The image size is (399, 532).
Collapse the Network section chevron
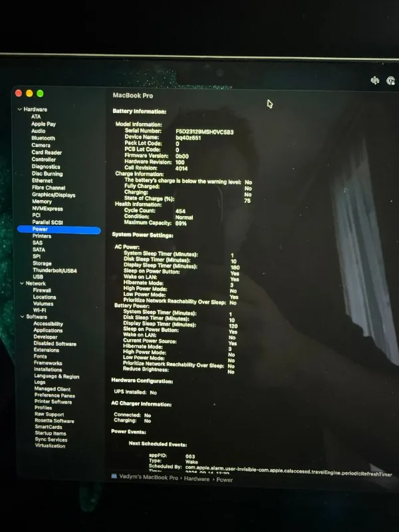pyautogui.click(x=22, y=283)
